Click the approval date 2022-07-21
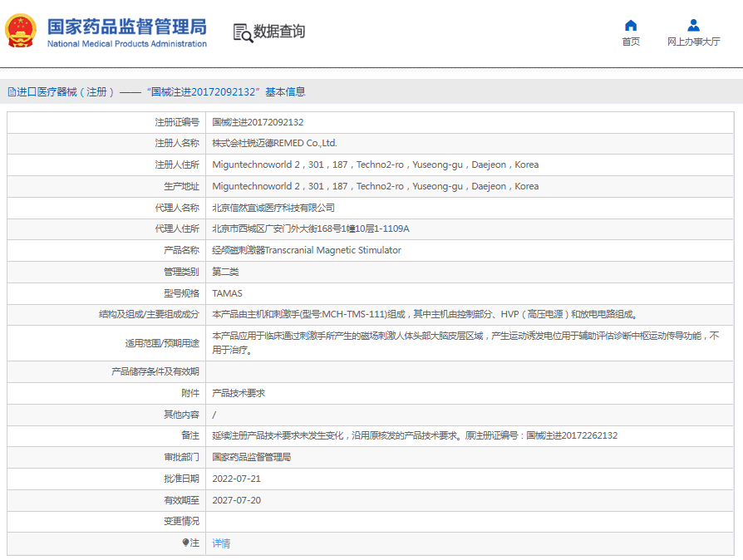The image size is (743, 560). (236, 479)
